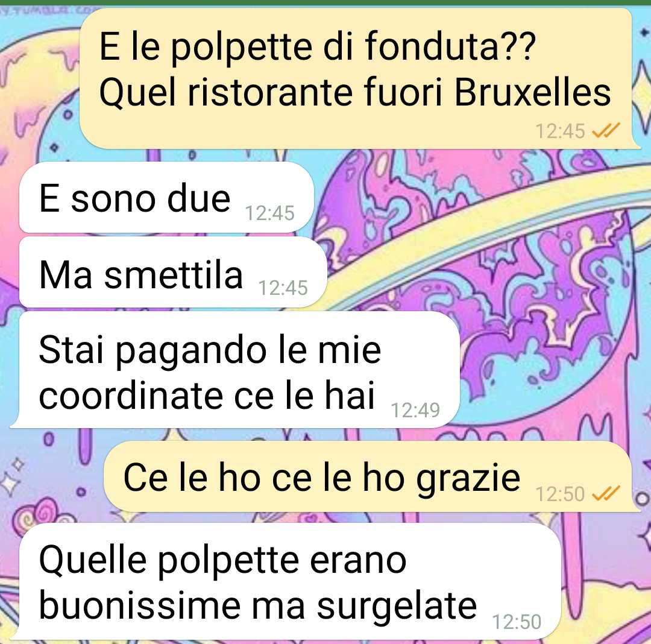Tap the 12:45 timestamp next to 'Ma smettila'

coord(283,288)
